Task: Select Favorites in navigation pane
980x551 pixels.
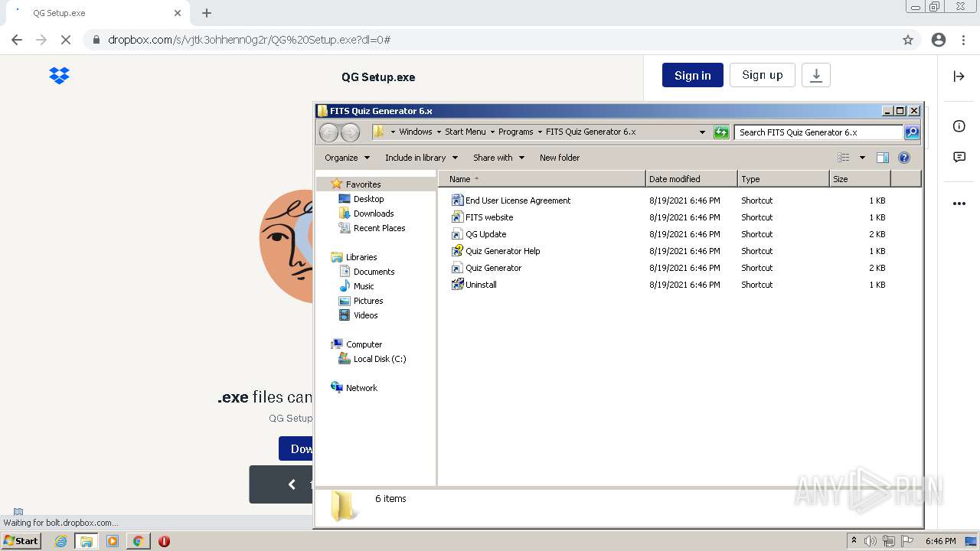Action: coord(363,184)
